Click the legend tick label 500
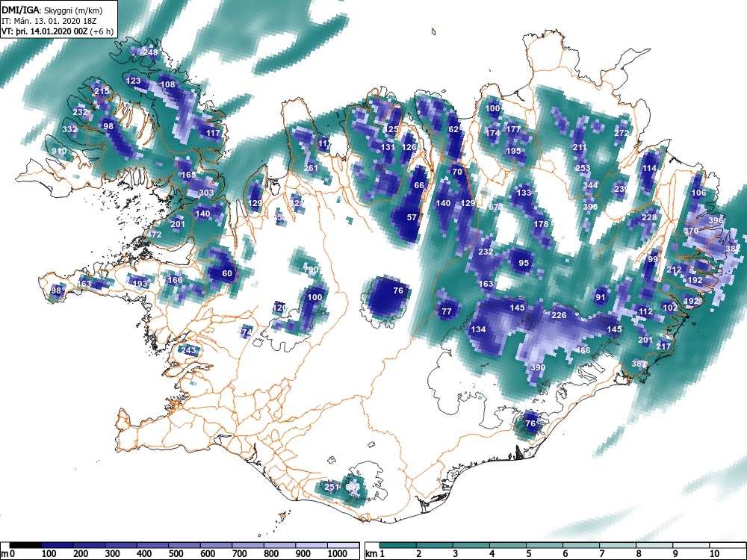This screenshot has height=560, width=747. coord(176,553)
